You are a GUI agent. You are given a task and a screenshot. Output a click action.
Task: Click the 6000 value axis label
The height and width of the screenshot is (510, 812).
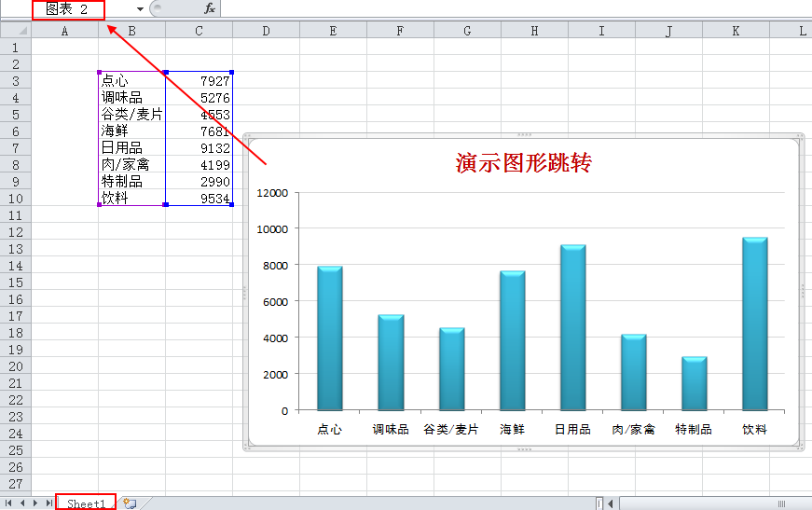coord(276,302)
